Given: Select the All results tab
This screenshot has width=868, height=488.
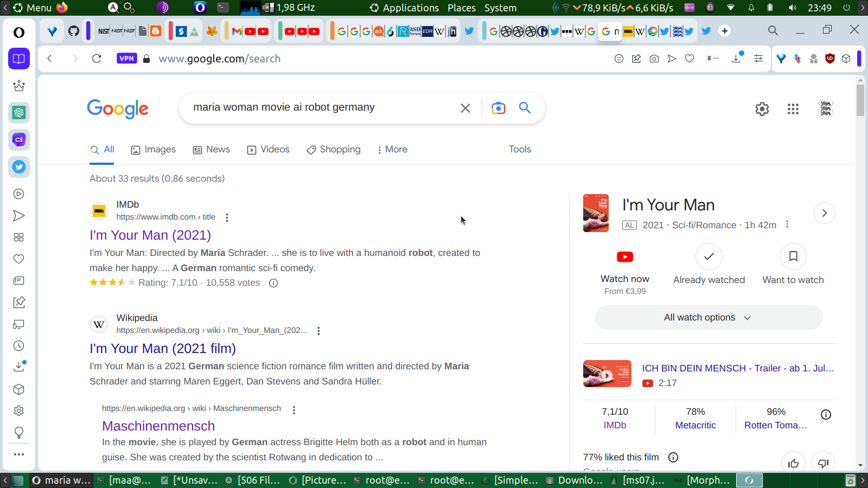Looking at the screenshot, I should click(x=103, y=150).
